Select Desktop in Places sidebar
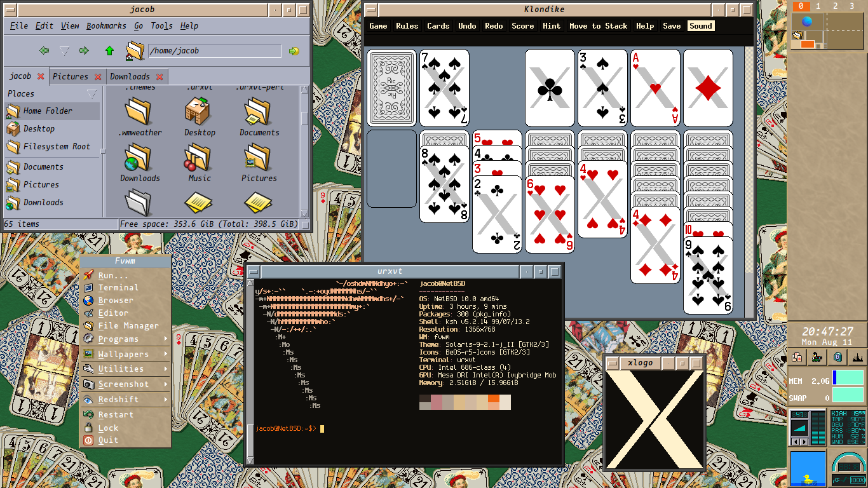868x488 pixels. (x=52, y=129)
